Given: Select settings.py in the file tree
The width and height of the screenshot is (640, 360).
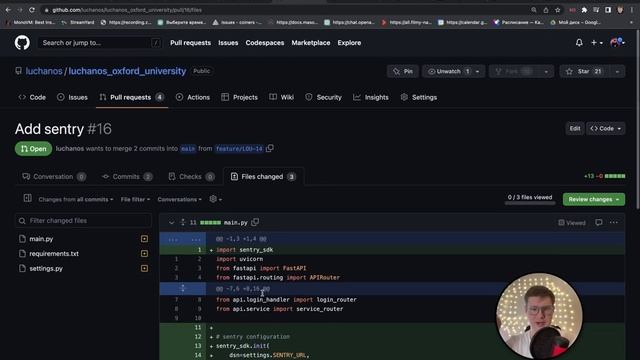Looking at the screenshot, I should pyautogui.click(x=46, y=269).
